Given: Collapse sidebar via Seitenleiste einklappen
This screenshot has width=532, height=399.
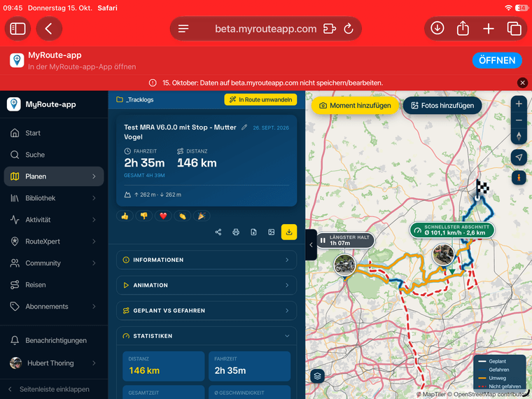Looking at the screenshot, I should (54, 389).
